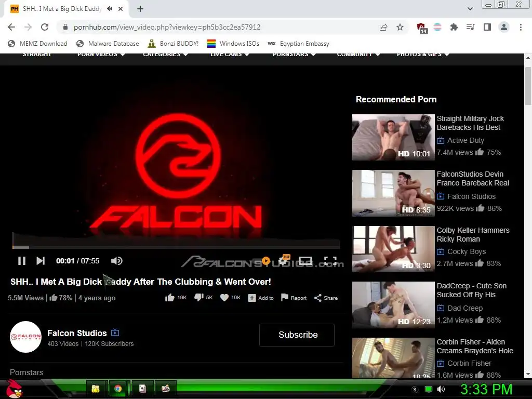532x399 pixels.
Task: Skip to the next video
Action: coord(41,261)
